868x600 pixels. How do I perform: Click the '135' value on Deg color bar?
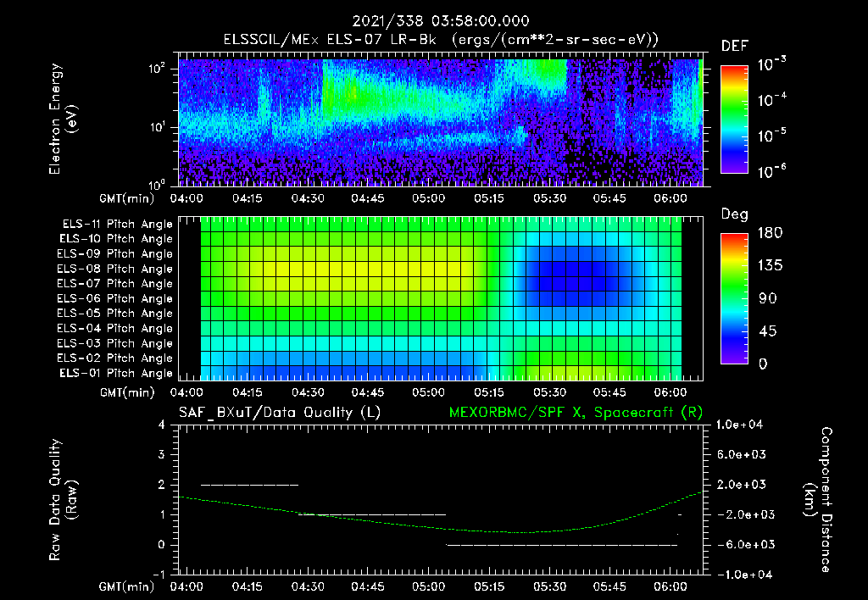point(770,266)
